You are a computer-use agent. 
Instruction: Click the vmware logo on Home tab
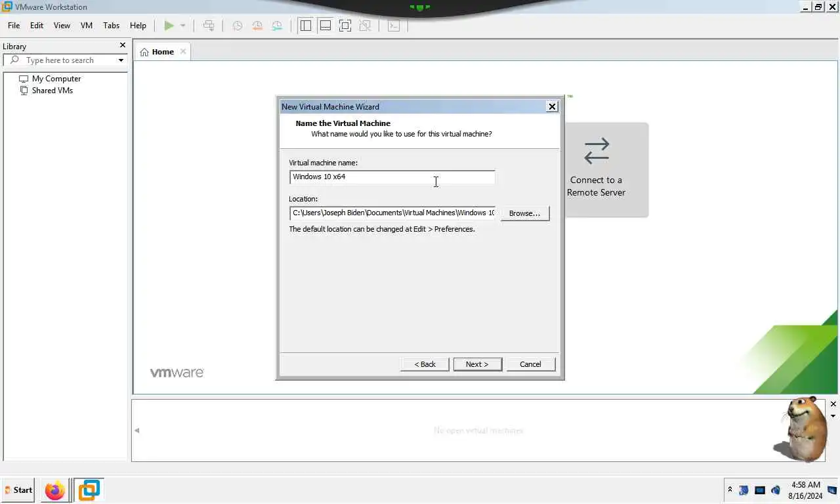click(x=177, y=373)
